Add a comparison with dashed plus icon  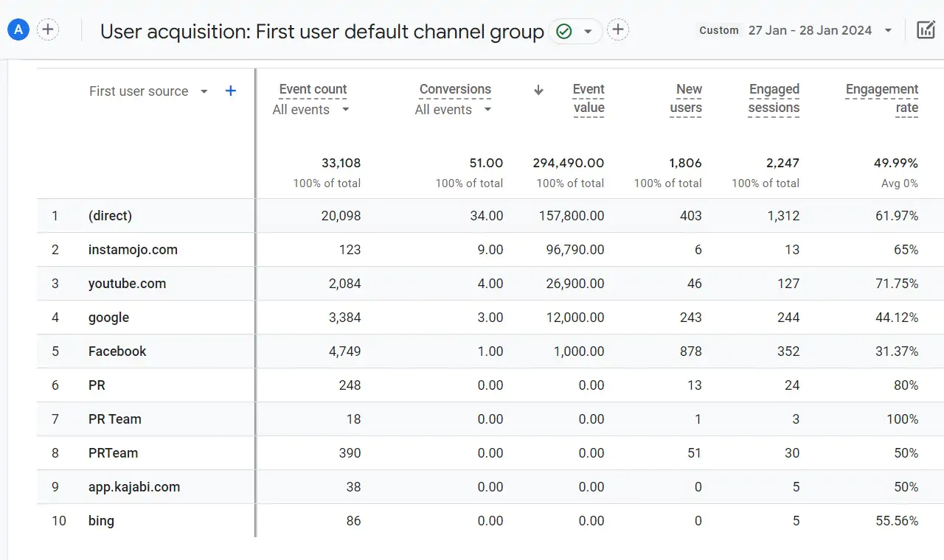point(48,30)
